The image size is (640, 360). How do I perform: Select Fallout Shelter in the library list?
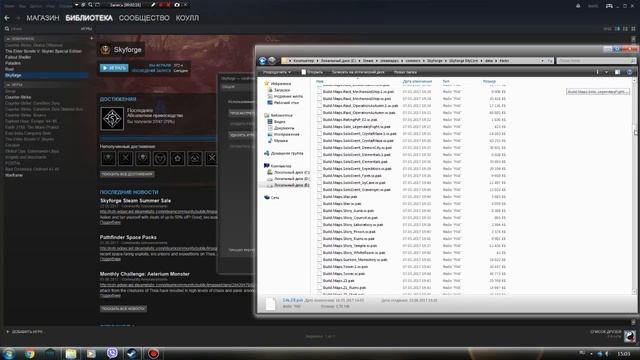click(18, 57)
